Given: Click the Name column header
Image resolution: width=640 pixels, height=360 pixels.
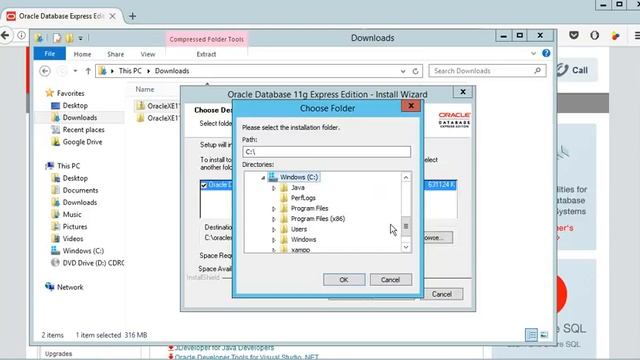Looking at the screenshot, I should [x=145, y=89].
